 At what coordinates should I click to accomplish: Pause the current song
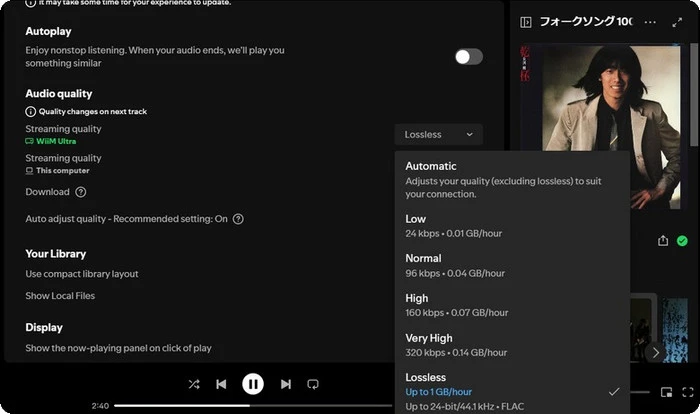pos(253,384)
